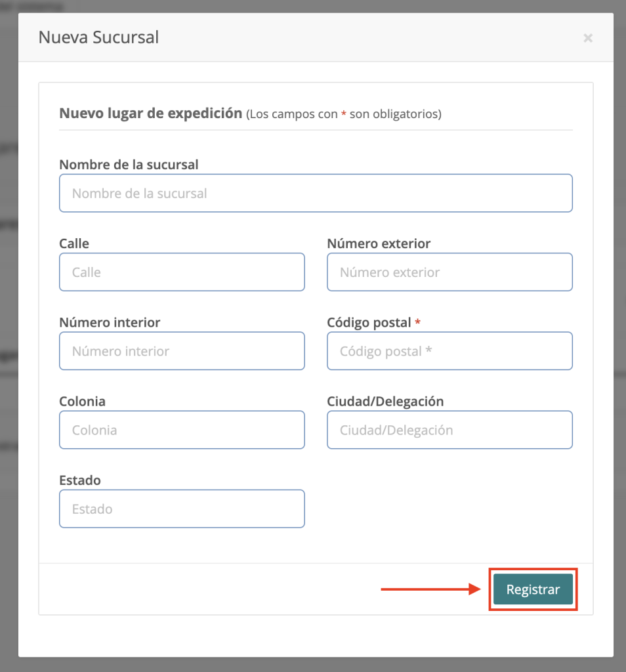The width and height of the screenshot is (626, 672).
Task: Select the Número exterior input box
Action: [449, 272]
